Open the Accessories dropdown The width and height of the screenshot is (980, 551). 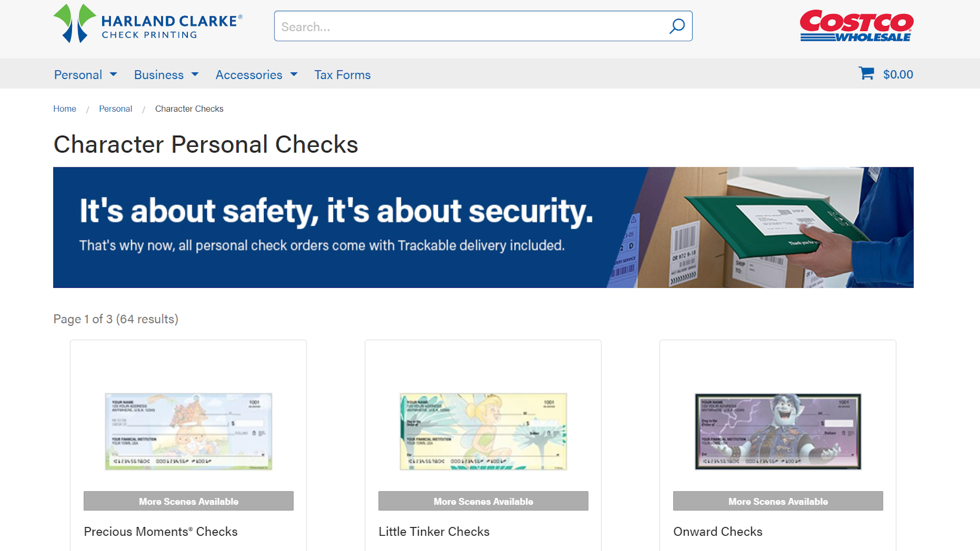[256, 74]
